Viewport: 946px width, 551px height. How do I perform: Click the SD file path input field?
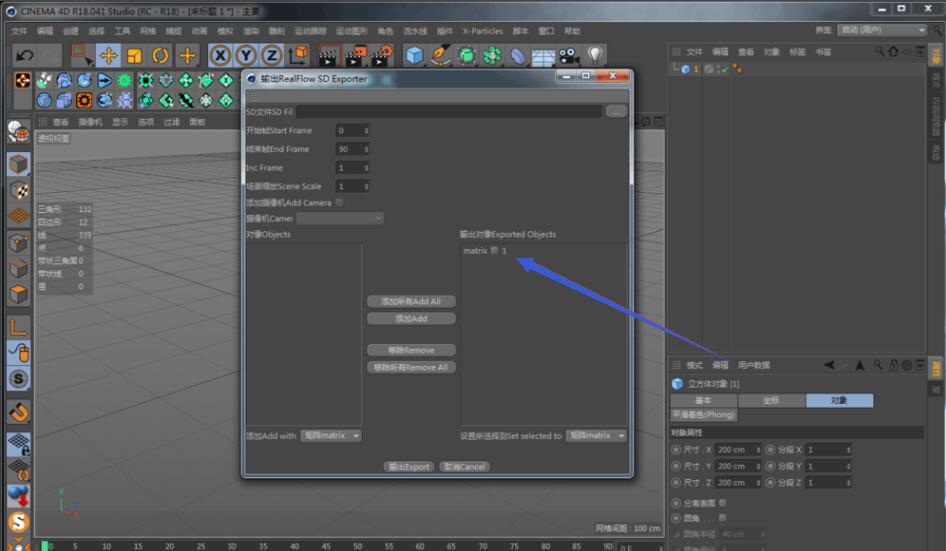(x=449, y=111)
